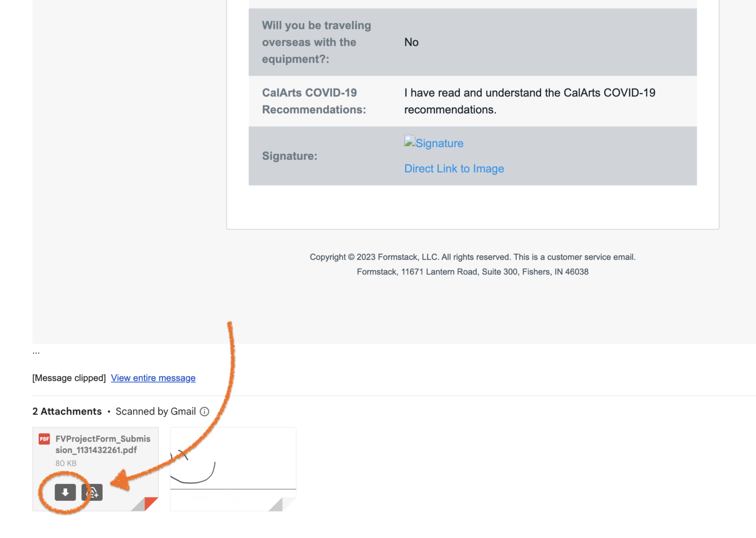756x538 pixels.
Task: Click the 80 KB file size label
Action: (66, 463)
